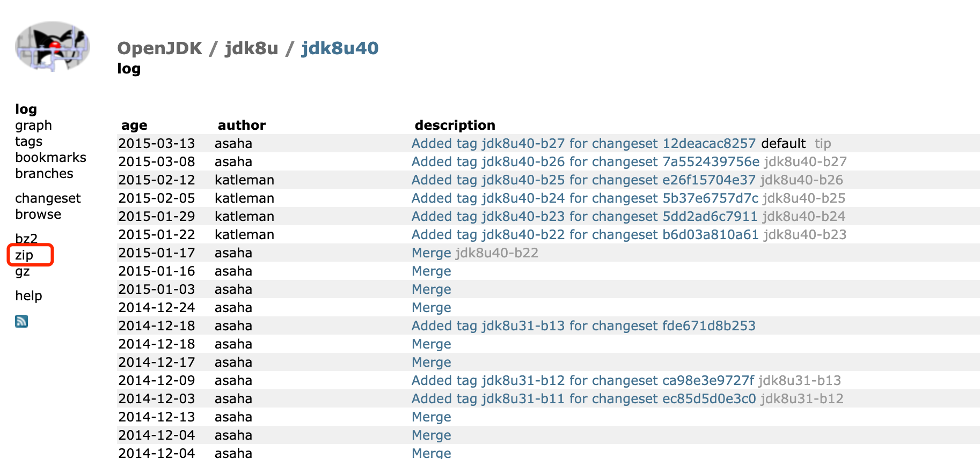
Task: Open the bookmarks sidebar link
Action: [50, 158]
